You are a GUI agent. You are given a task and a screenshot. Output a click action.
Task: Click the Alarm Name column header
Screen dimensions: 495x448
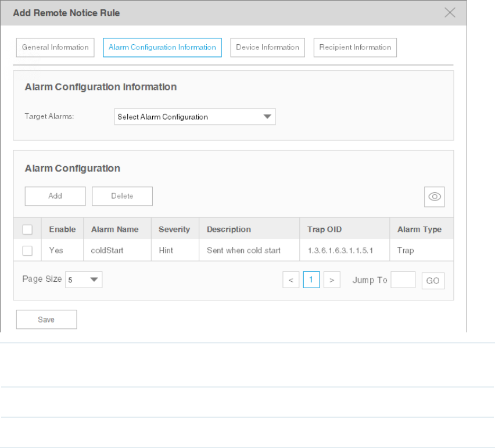(115, 230)
